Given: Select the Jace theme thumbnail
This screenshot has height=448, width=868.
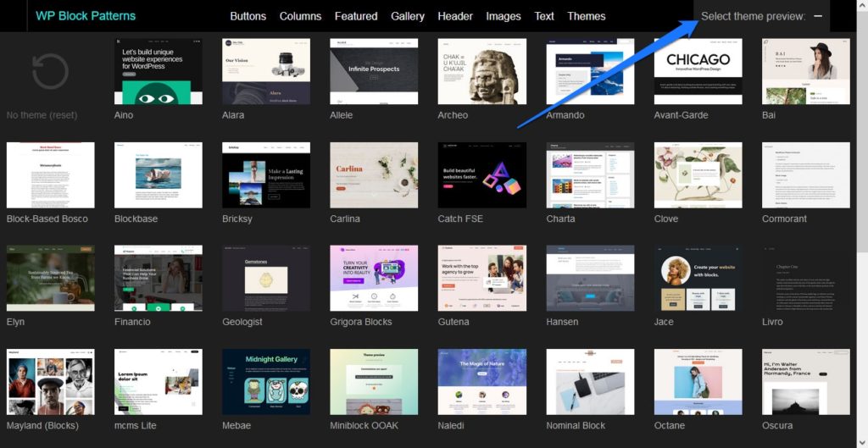Looking at the screenshot, I should pyautogui.click(x=698, y=279).
